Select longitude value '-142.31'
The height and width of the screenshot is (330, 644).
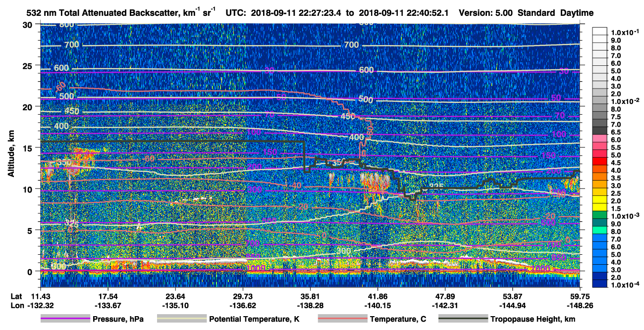[445, 305]
